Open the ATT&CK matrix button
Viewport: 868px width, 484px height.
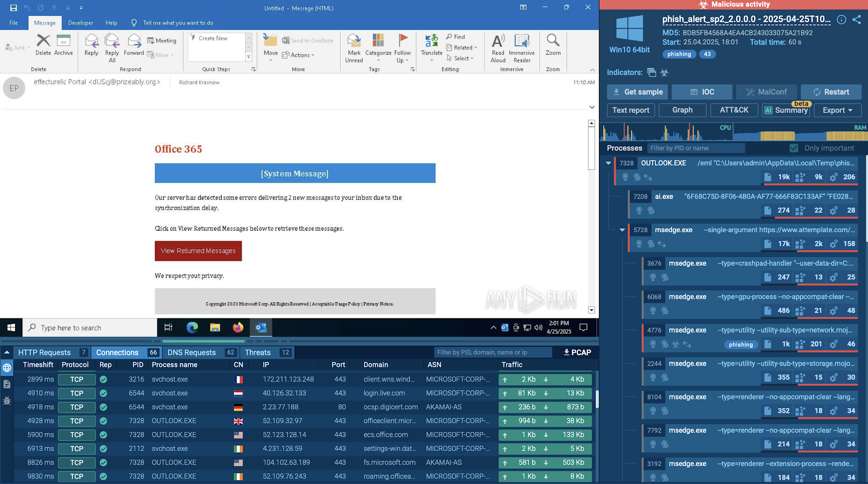point(734,110)
